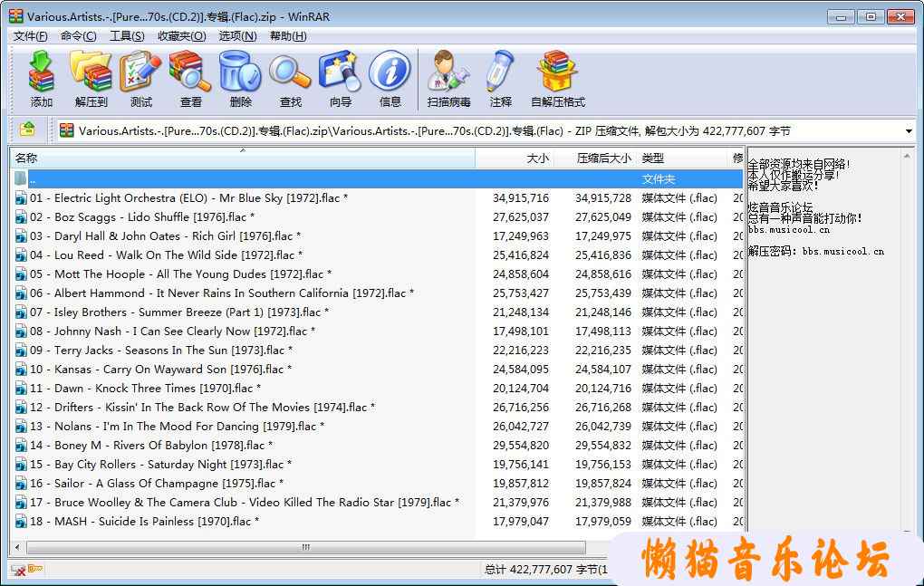
Task: Select '15 - Bay City Rollers - Saturday Night'
Action: [161, 464]
